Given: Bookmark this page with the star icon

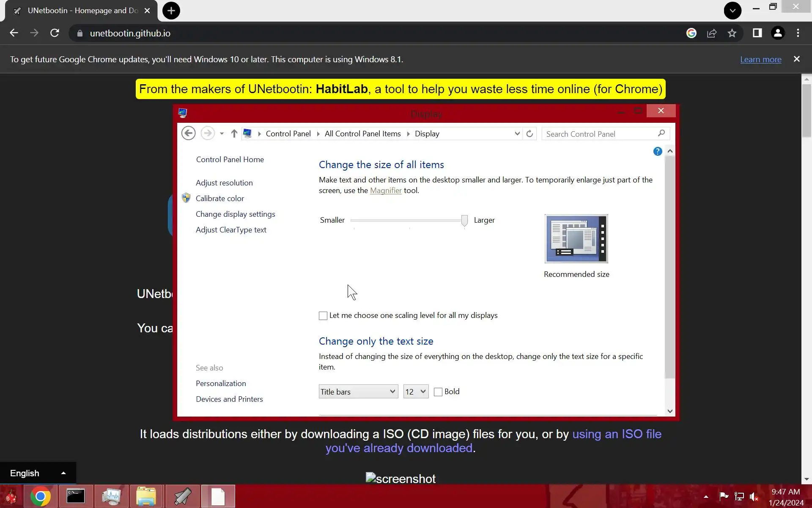Looking at the screenshot, I should click(732, 33).
